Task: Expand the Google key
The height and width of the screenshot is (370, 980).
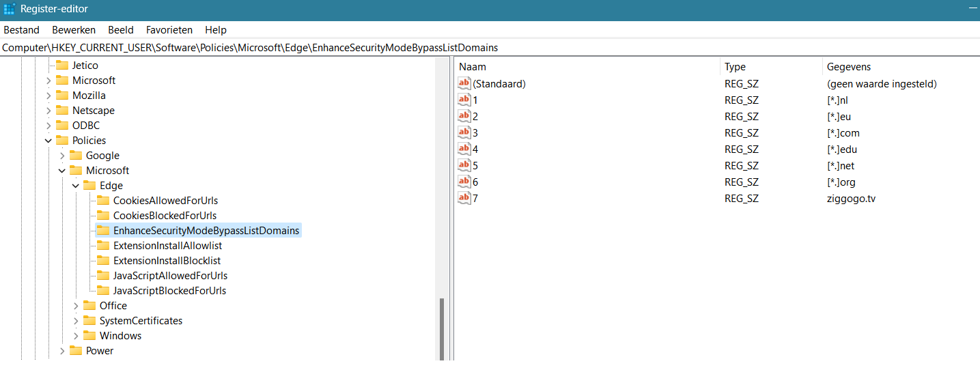Action: [x=62, y=156]
